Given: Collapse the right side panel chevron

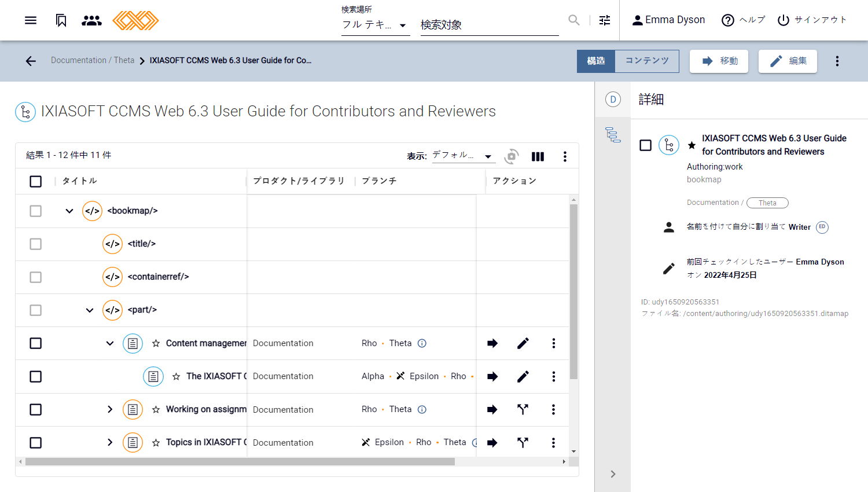Looking at the screenshot, I should 613,474.
